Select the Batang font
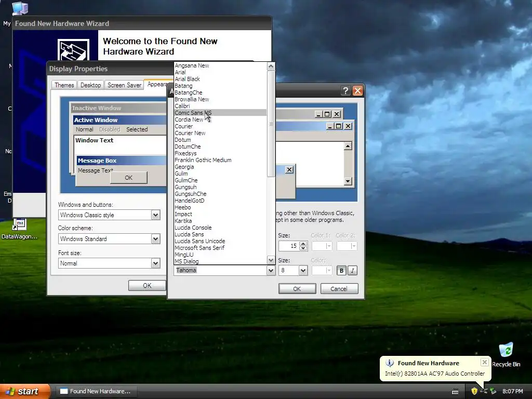 click(220, 86)
